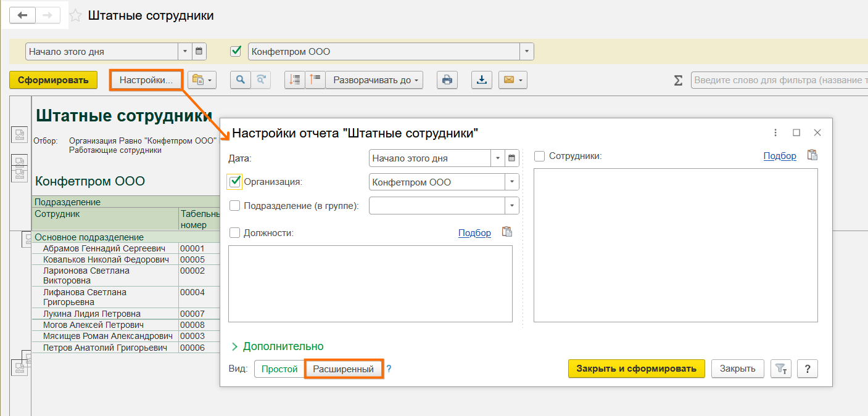The width and height of the screenshot is (868, 416).
Task: Open Подразделение (в группе) dropdown
Action: (511, 206)
